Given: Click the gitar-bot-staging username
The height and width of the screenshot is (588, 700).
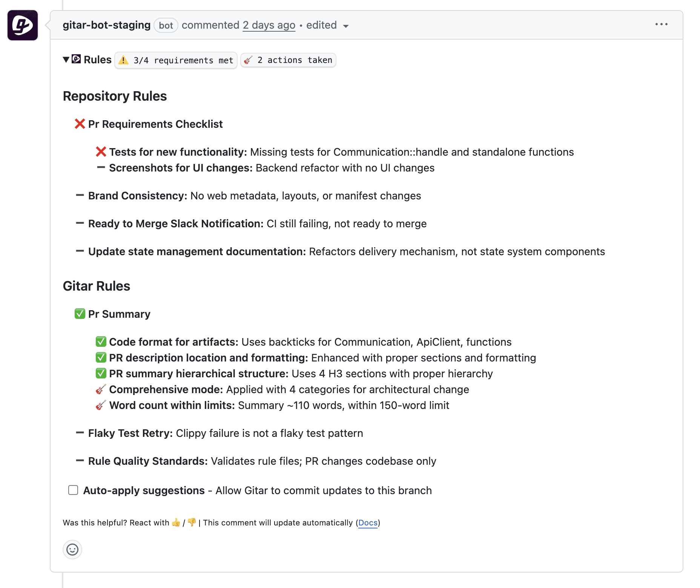Looking at the screenshot, I should point(106,25).
